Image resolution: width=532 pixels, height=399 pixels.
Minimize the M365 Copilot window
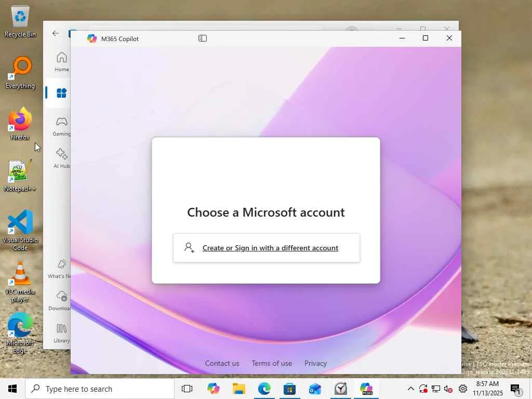pyautogui.click(x=402, y=38)
